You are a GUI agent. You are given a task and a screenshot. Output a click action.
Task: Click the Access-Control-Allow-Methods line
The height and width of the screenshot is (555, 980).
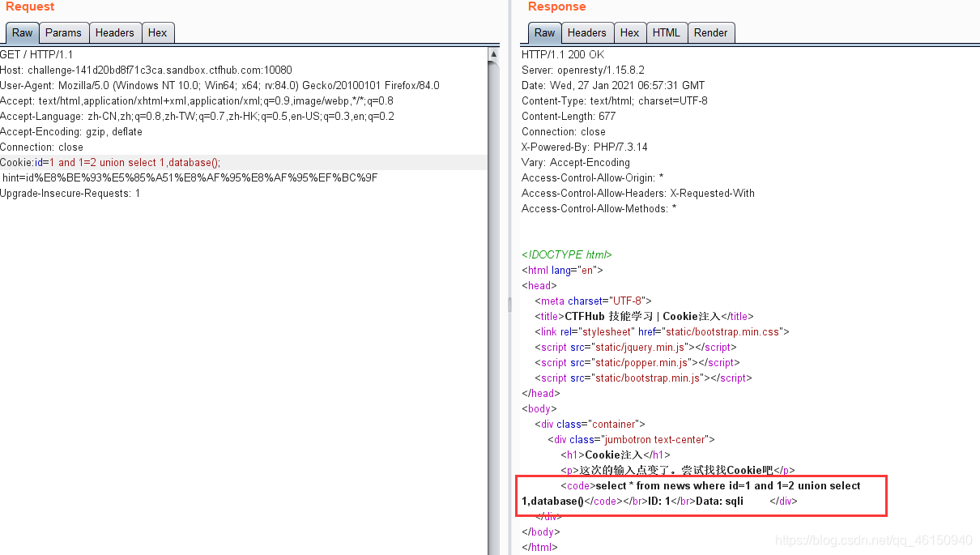pos(599,208)
